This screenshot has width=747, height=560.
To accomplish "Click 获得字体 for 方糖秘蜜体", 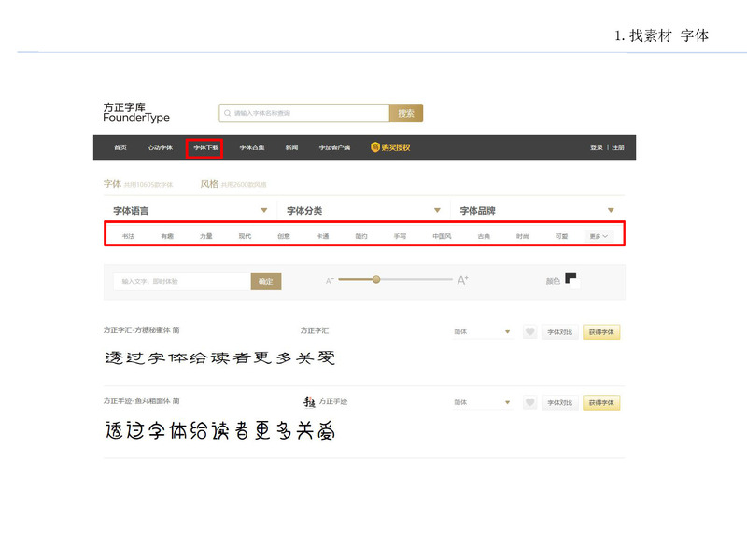I will (x=601, y=332).
